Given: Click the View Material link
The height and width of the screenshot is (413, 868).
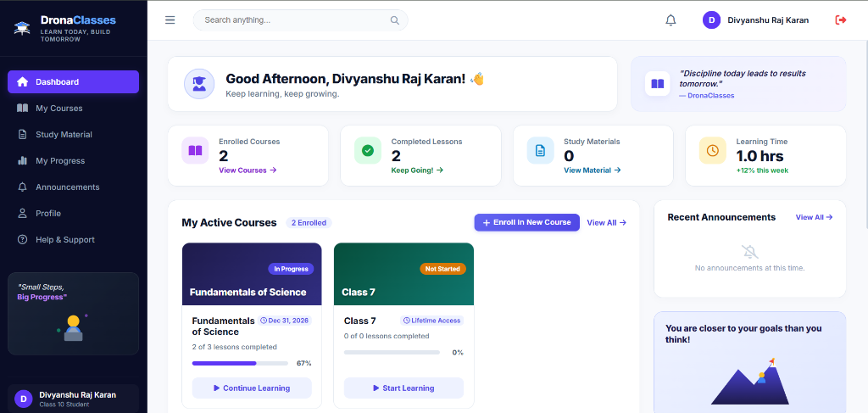Looking at the screenshot, I should point(593,170).
